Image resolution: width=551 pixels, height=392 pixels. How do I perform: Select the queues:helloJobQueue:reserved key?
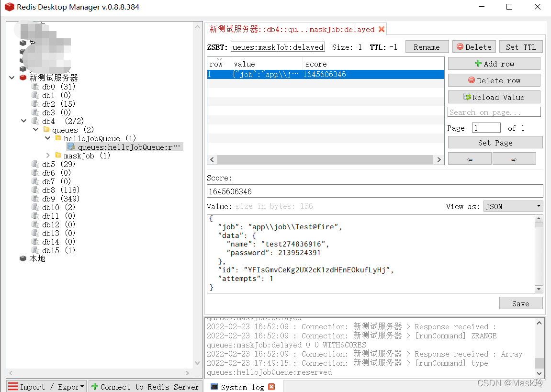click(x=125, y=147)
